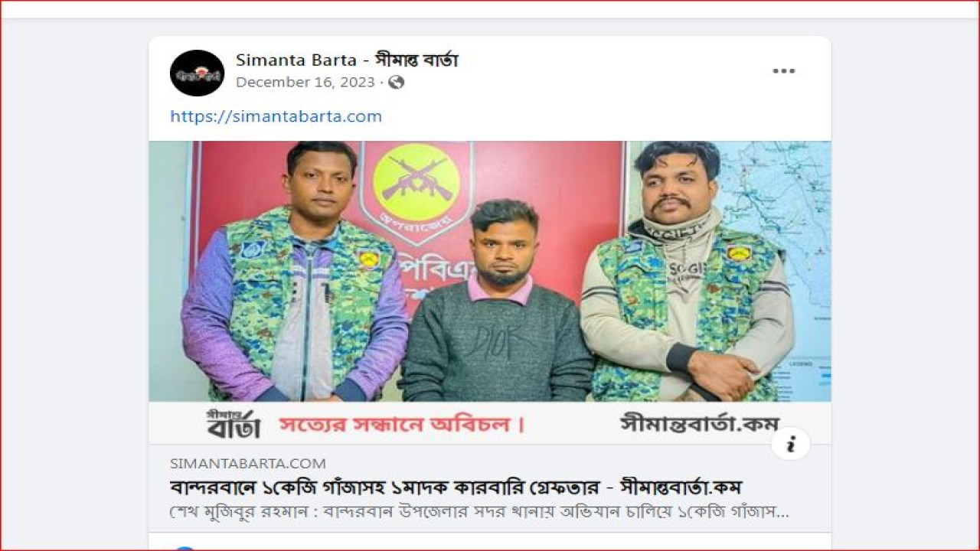The width and height of the screenshot is (980, 551).
Task: Click the December 16, 2023 post timestamp
Action: [x=305, y=82]
